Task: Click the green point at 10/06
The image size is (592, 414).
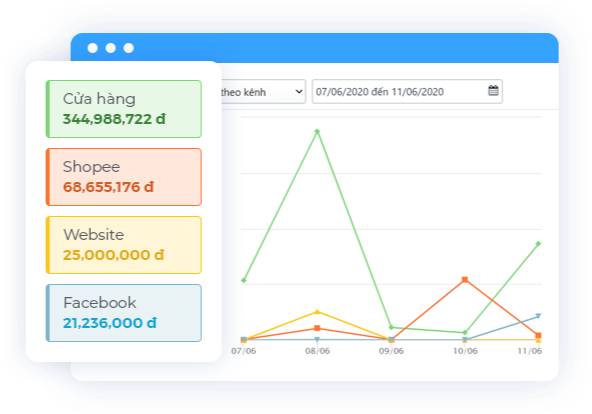Action: (x=465, y=333)
